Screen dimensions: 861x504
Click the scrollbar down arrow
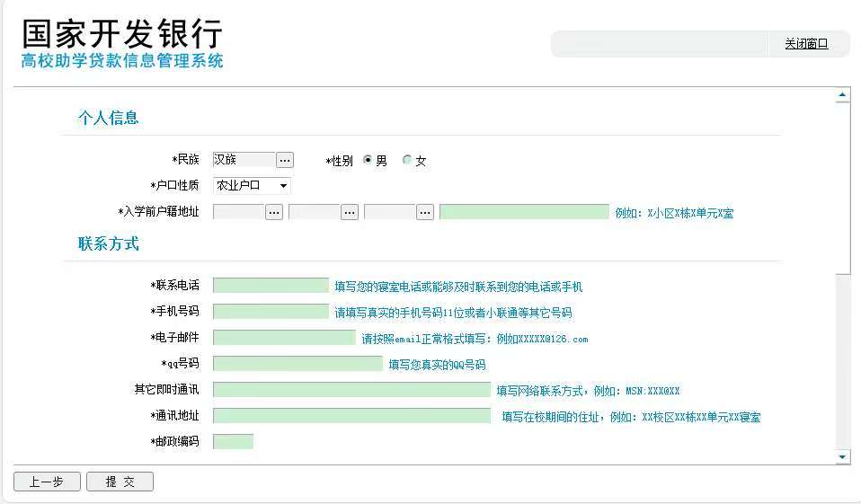click(842, 457)
